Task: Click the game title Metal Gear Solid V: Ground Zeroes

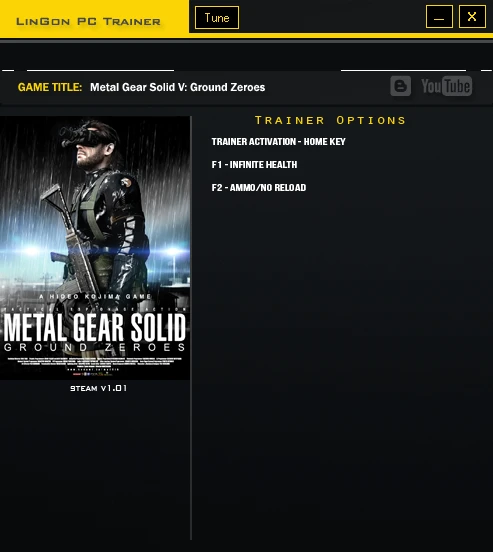Action: click(177, 87)
